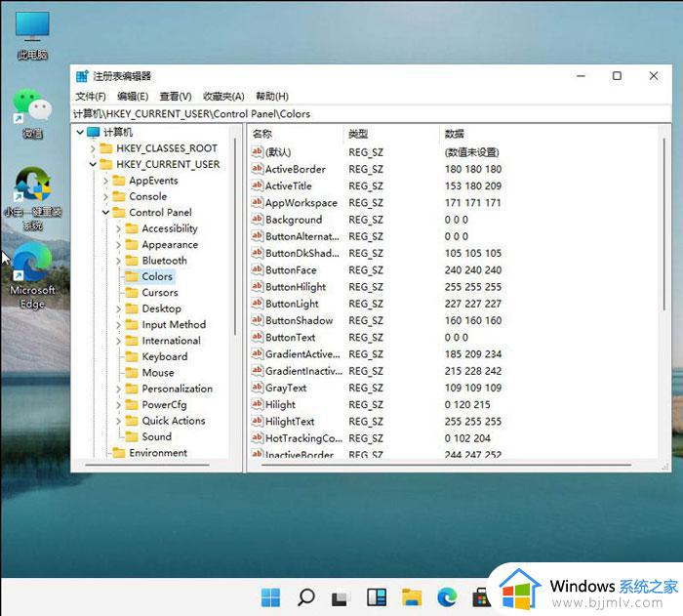Select the ActiveTitle value icon
This screenshot has width=683, height=616.
(257, 185)
